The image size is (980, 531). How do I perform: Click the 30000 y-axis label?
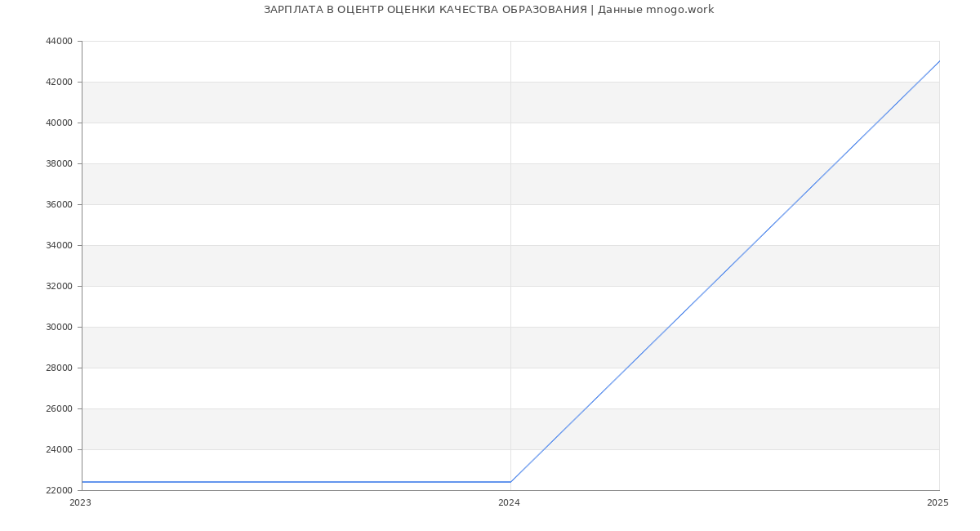click(60, 327)
